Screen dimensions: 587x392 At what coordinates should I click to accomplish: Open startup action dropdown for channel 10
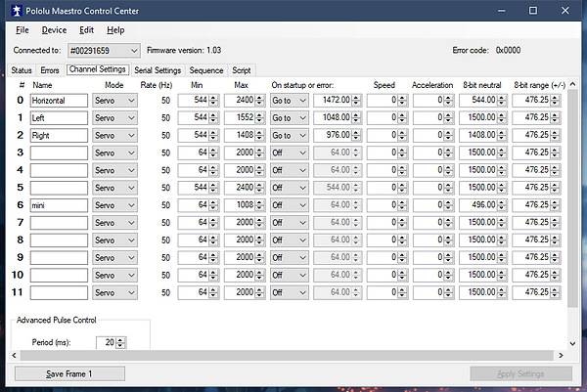[290, 275]
